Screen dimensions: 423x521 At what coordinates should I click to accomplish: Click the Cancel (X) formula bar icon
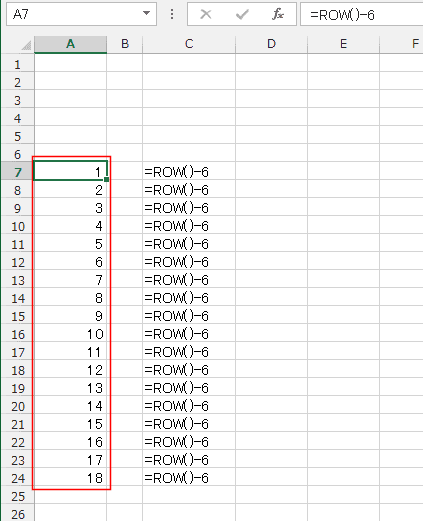[x=206, y=14]
